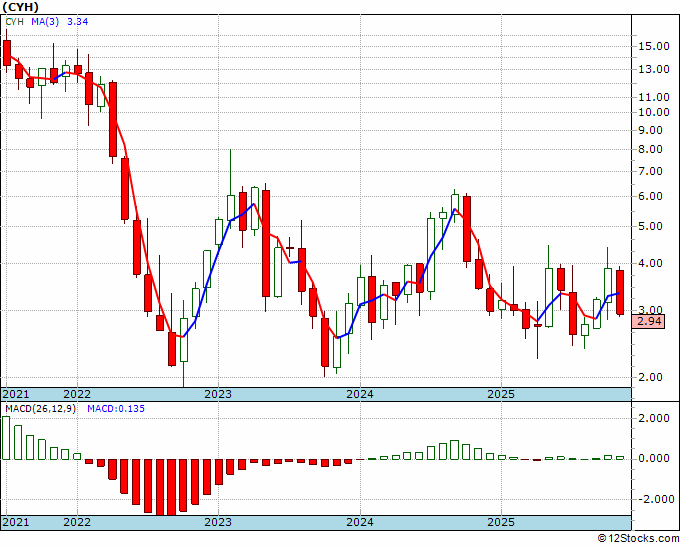
Task: Click the MA(3) indicator label
Action: [45, 21]
